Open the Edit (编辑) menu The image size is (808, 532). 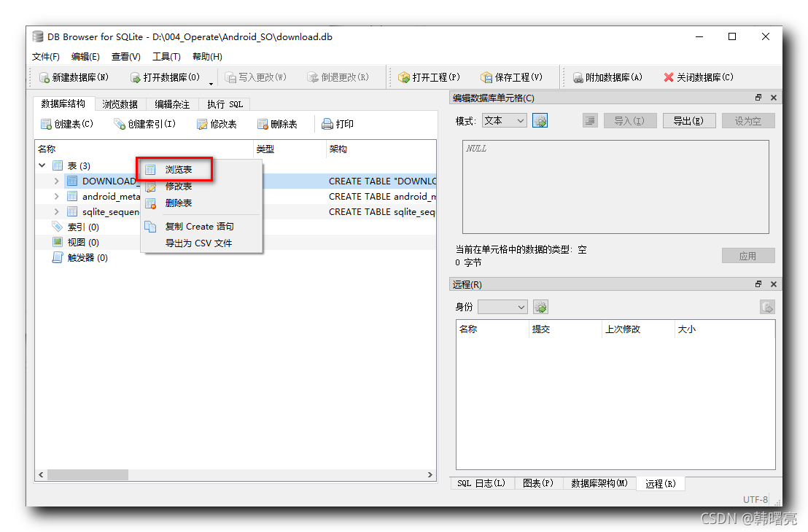click(x=85, y=57)
